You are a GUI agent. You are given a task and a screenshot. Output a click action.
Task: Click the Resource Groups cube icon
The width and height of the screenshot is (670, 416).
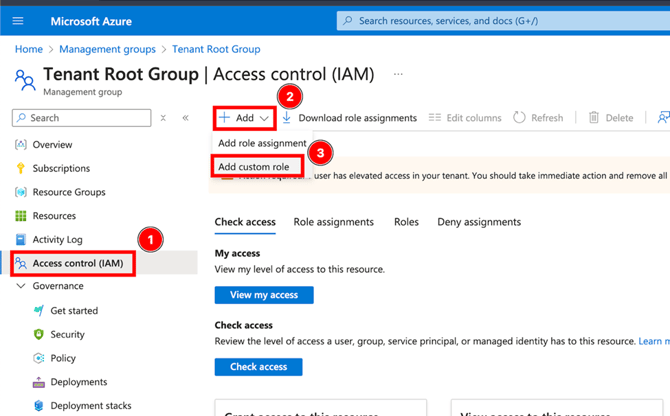click(x=21, y=192)
